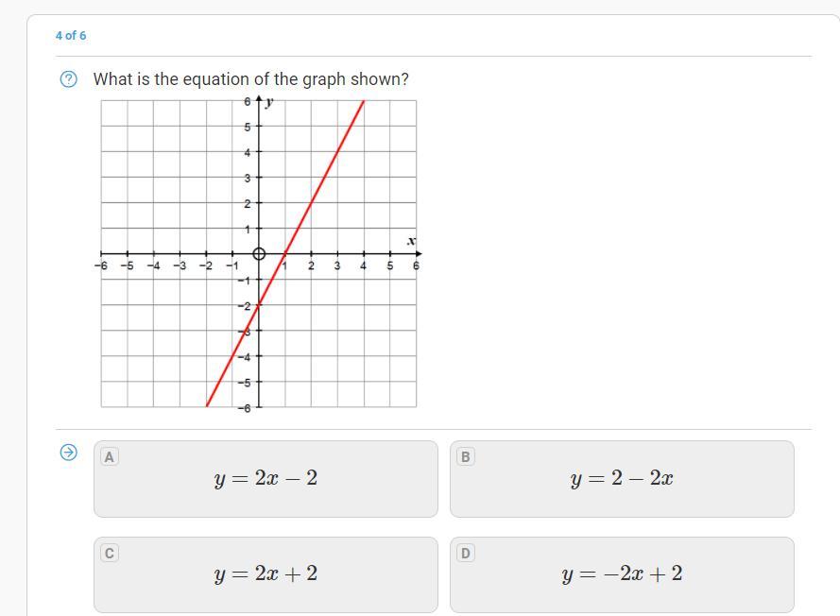Click the x-axis tick labeled −5

click(x=127, y=265)
